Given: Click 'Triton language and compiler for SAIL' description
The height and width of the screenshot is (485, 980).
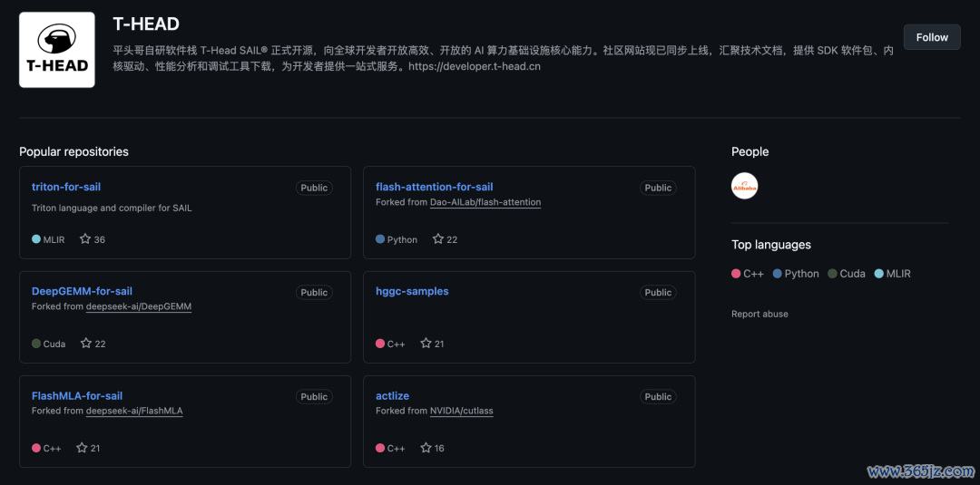Looking at the screenshot, I should click(x=112, y=208).
